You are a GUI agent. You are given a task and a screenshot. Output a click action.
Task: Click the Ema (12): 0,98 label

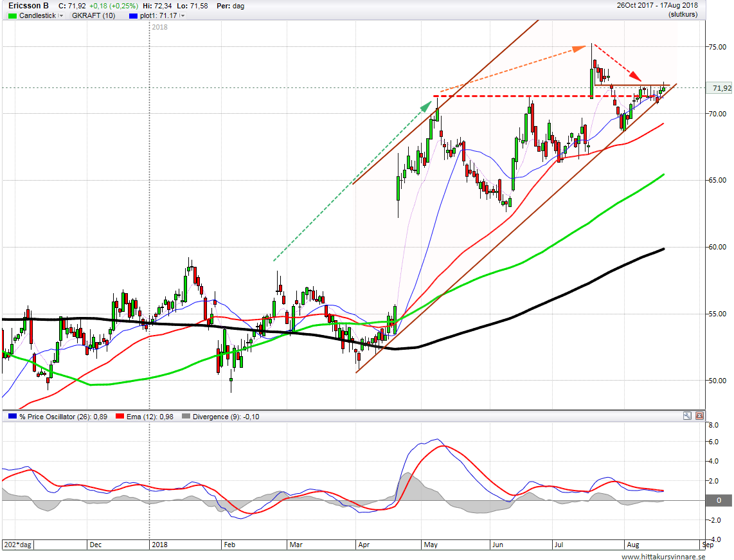click(x=150, y=417)
